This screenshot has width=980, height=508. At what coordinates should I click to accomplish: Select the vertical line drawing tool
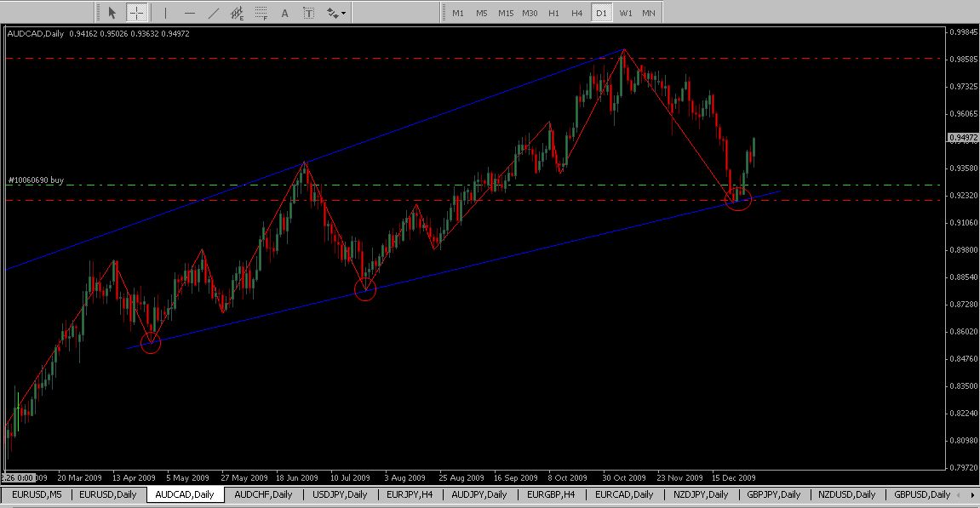point(165,13)
